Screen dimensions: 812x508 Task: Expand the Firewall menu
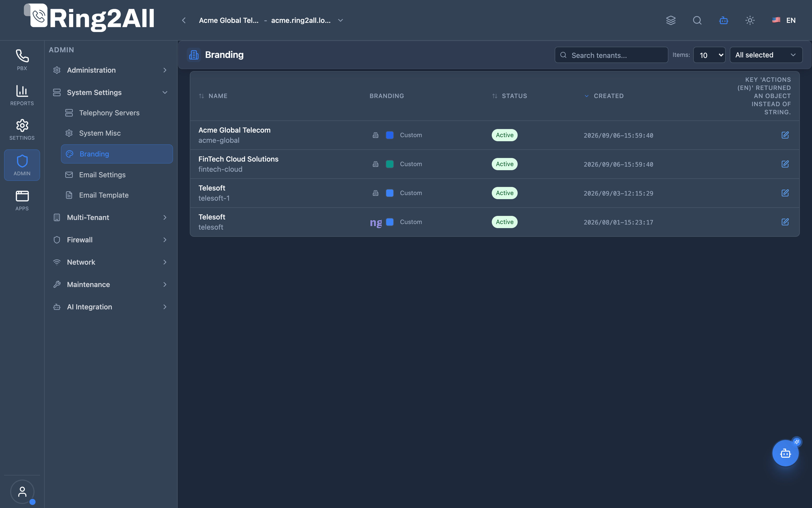pyautogui.click(x=110, y=240)
